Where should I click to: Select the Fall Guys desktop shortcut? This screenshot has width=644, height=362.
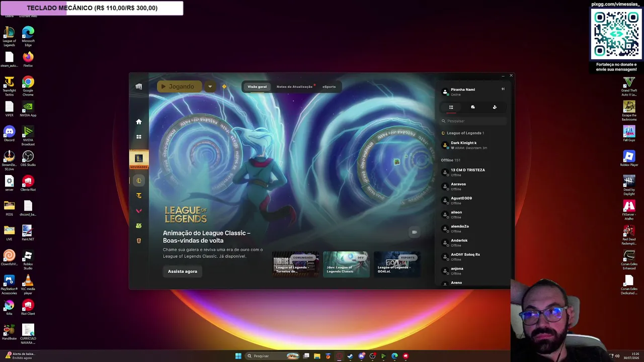629,134
